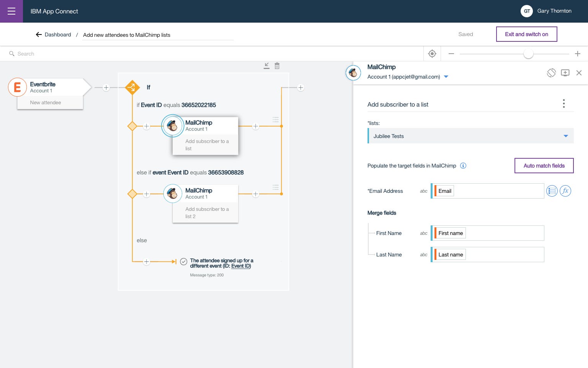Click Auto match fields button
588x368 pixels.
click(x=544, y=166)
